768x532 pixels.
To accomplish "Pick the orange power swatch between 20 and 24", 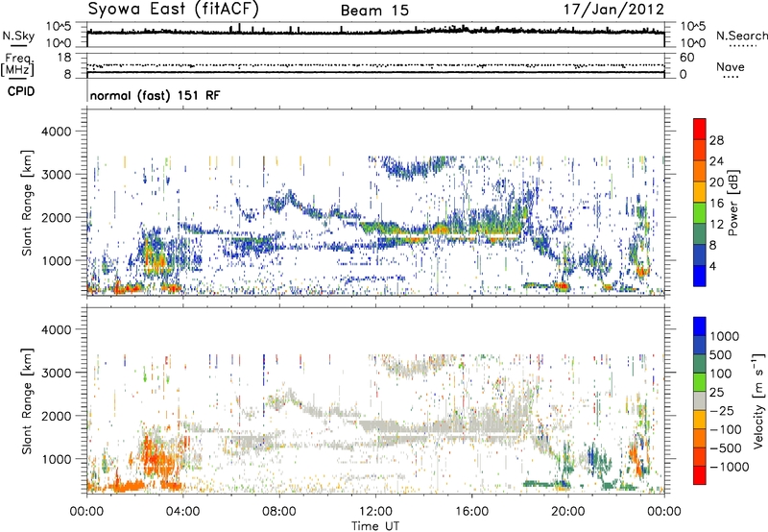I will click(700, 171).
